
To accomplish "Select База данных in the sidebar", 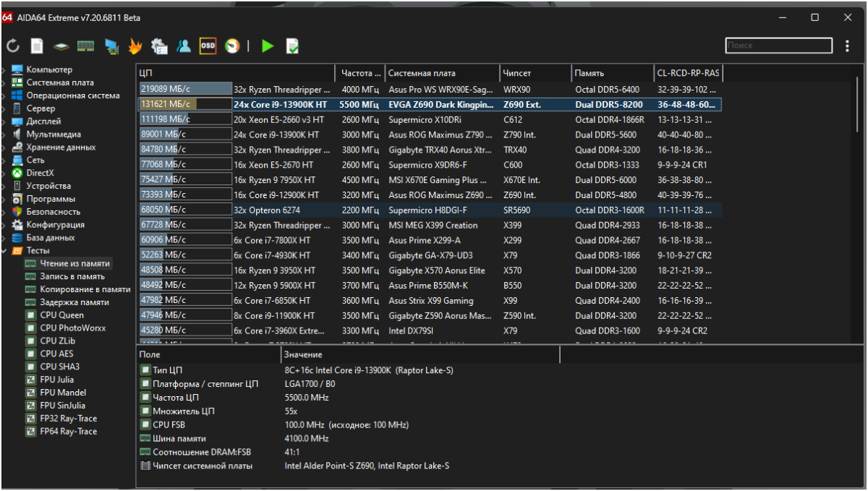I will click(x=51, y=238).
